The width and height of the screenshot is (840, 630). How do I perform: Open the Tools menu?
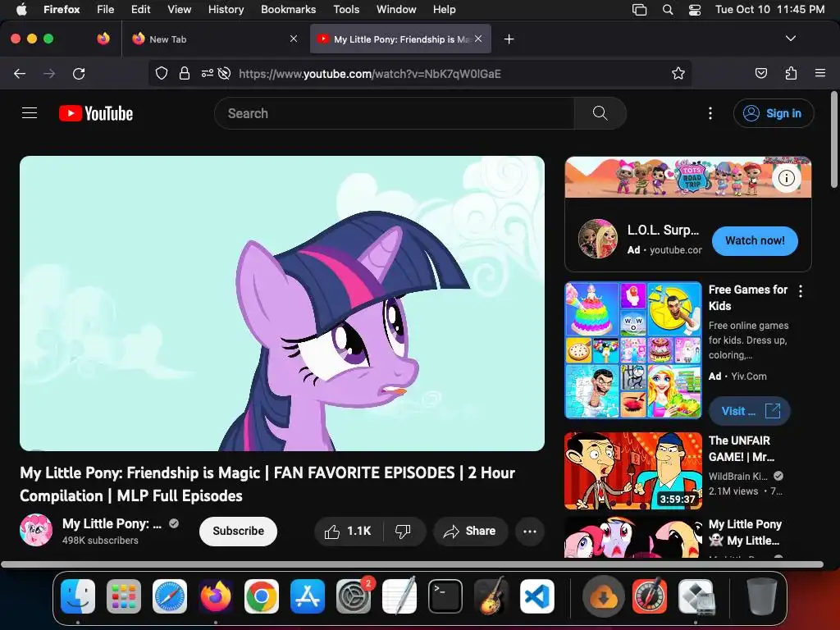(x=347, y=9)
